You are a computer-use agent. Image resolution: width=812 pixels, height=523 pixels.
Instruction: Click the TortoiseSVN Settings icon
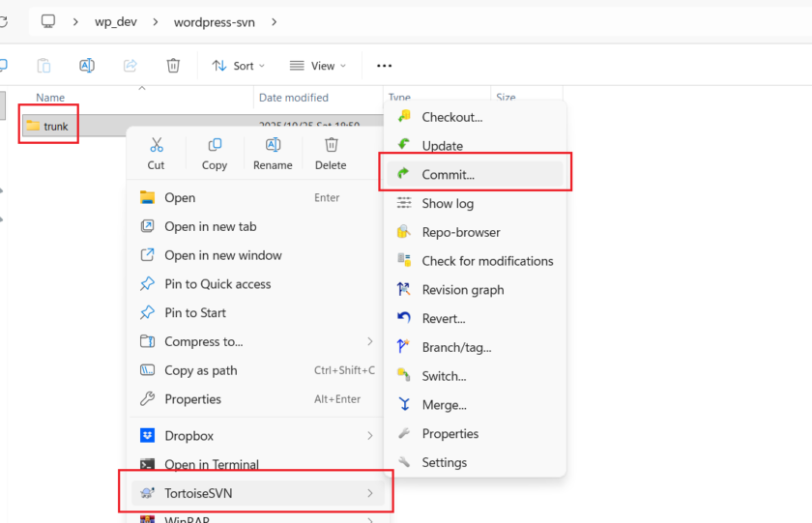(404, 462)
